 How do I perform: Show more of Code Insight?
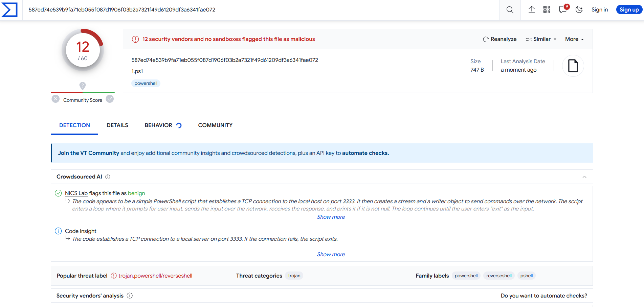[331, 255]
